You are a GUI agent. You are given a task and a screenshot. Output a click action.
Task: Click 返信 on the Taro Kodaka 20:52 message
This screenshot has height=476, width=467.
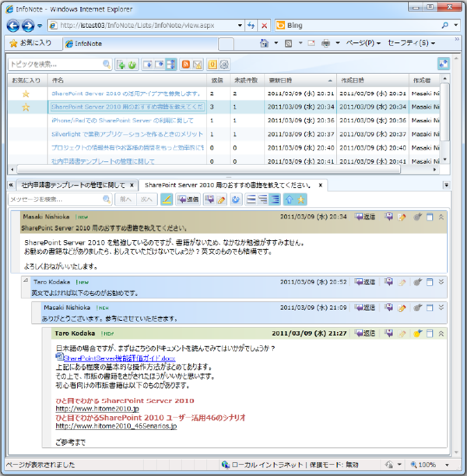[365, 282]
